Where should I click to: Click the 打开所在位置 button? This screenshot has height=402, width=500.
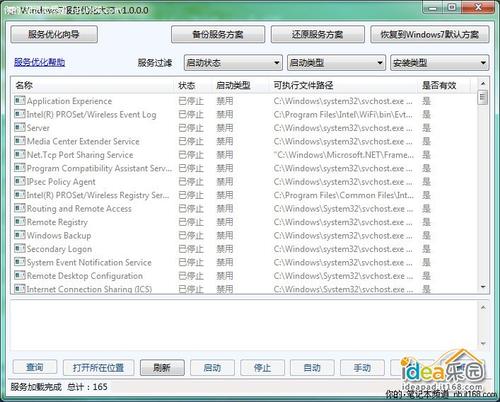point(98,367)
